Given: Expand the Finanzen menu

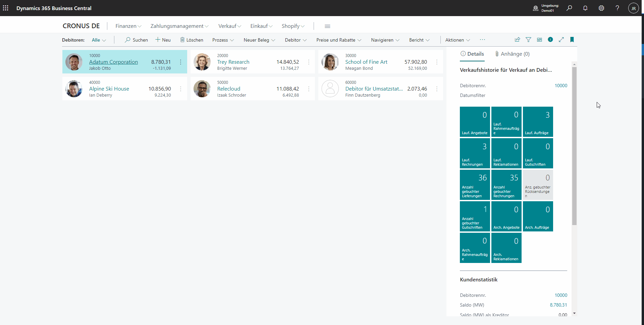Looking at the screenshot, I should [x=128, y=26].
